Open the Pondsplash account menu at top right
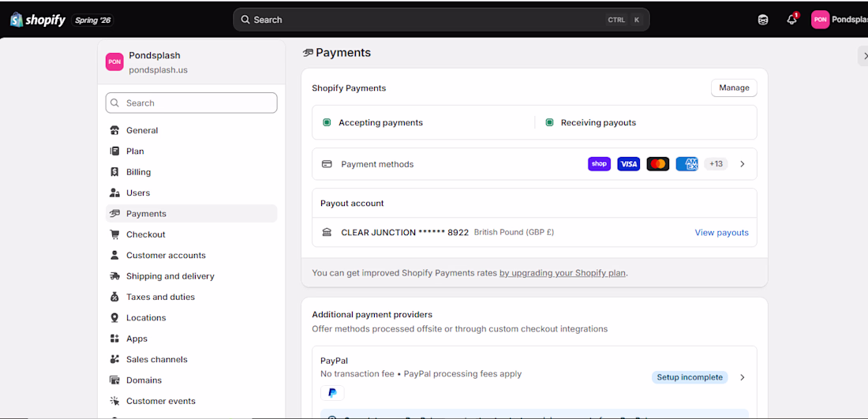The width and height of the screenshot is (868, 419). (x=840, y=20)
